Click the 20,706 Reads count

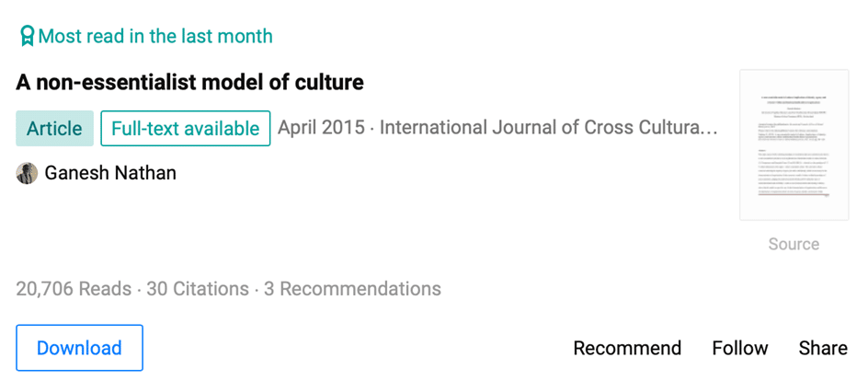click(74, 289)
